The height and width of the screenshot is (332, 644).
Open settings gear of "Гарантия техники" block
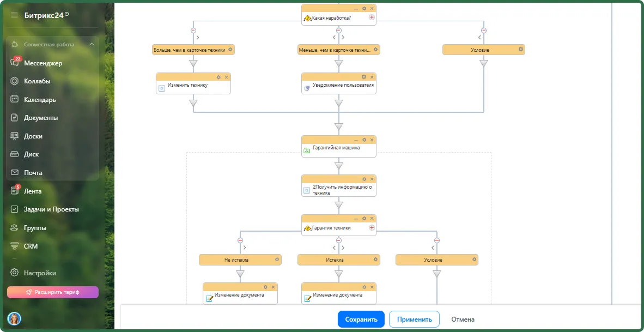[364, 219]
